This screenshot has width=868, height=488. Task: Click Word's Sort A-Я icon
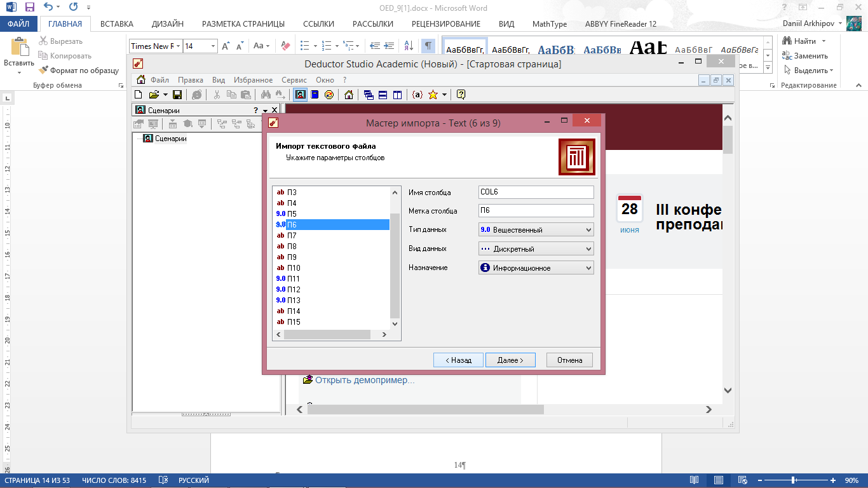(409, 46)
